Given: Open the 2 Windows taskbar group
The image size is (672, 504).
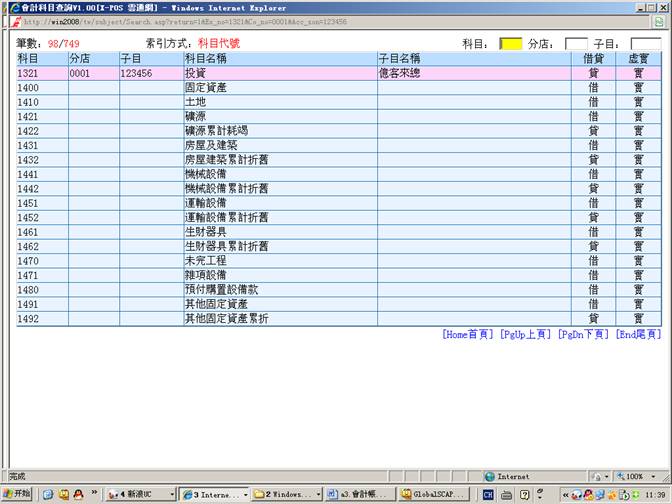Looking at the screenshot, I should [x=286, y=494].
